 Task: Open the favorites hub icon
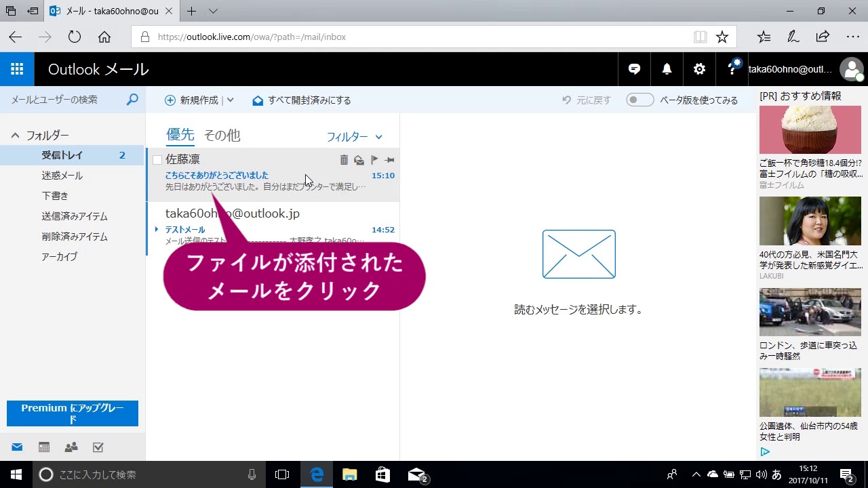point(764,37)
